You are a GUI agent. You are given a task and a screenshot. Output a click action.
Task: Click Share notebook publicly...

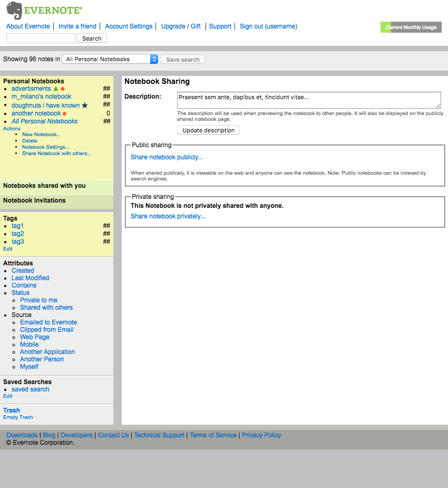tap(167, 157)
